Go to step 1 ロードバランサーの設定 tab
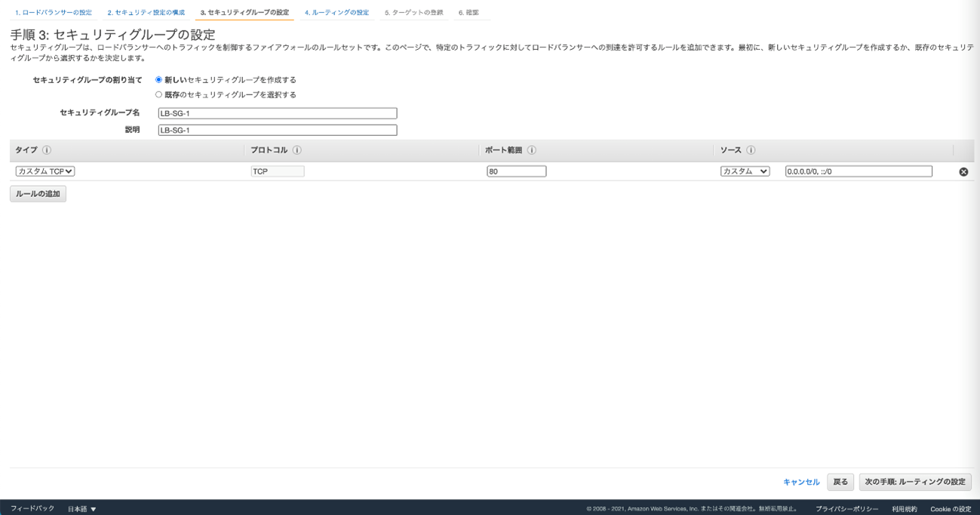 [54, 13]
